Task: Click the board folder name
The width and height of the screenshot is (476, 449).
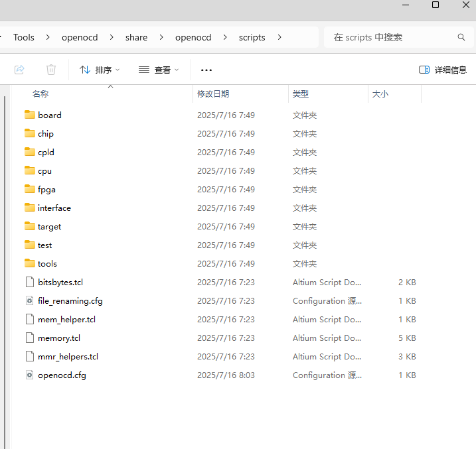Action: (x=50, y=115)
